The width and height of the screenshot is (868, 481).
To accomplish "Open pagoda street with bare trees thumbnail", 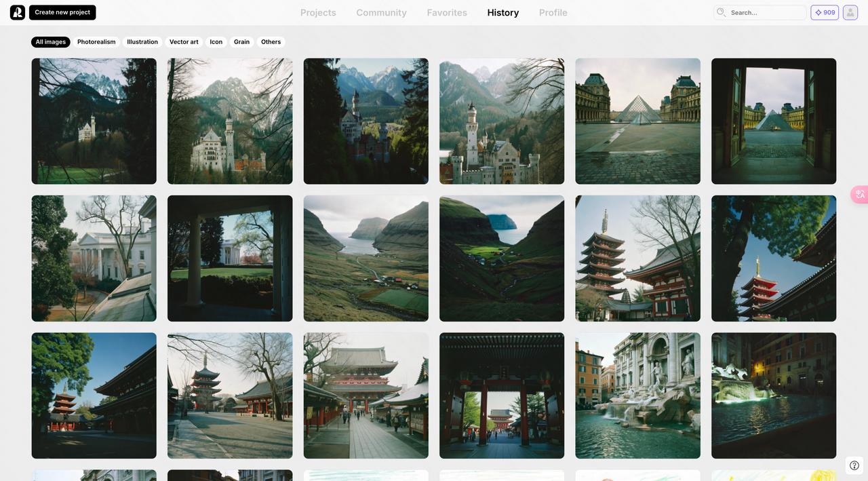I will [230, 396].
